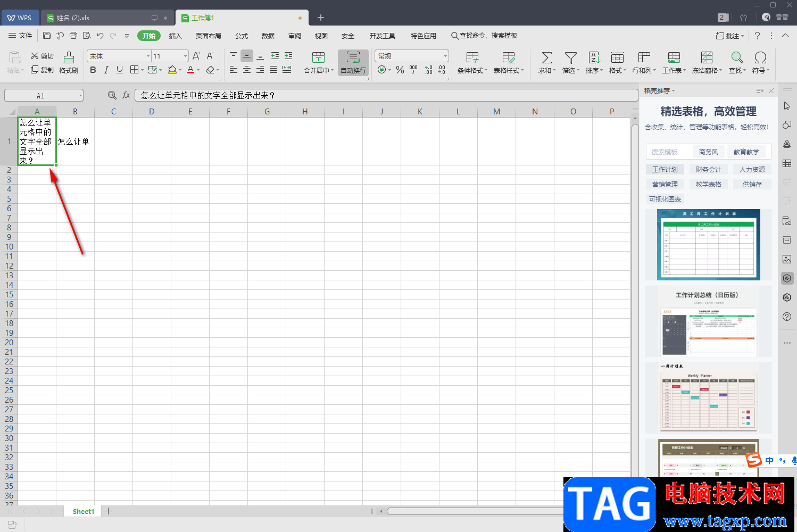Click the eraser clear-format icon
Screen dimensions: 797x532
[210, 70]
